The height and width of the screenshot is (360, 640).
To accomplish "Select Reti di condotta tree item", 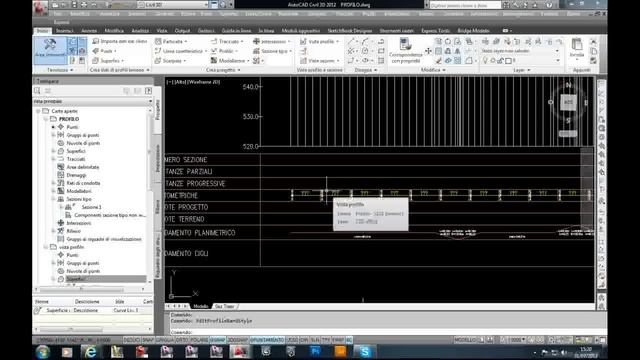I will tap(83, 183).
